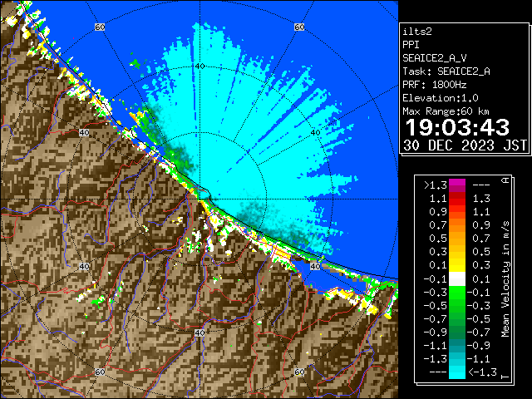Click the "T" marker at the legend's bottom-right corner

click(505, 377)
